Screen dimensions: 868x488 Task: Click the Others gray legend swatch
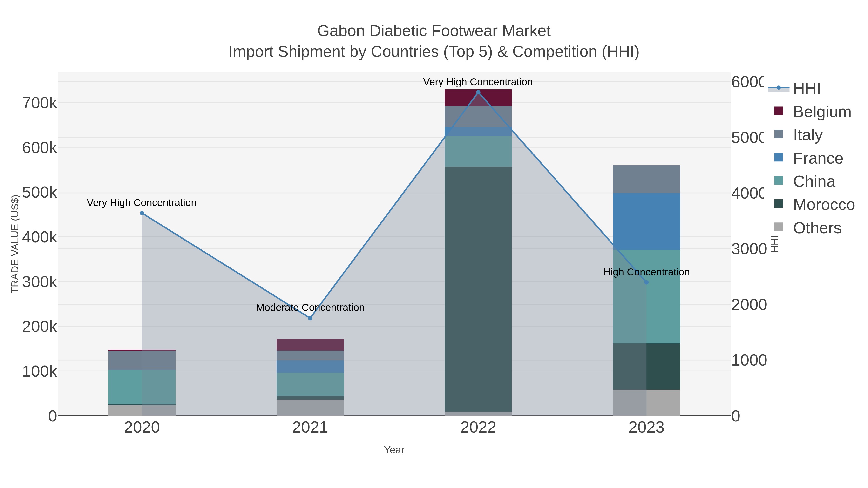pos(779,227)
